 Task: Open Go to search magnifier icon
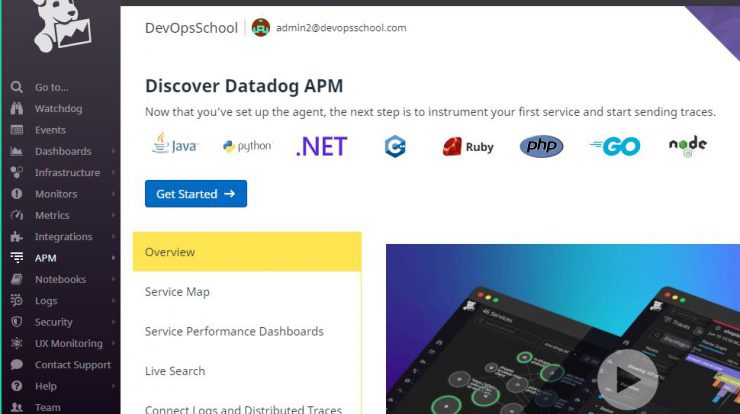pos(17,87)
